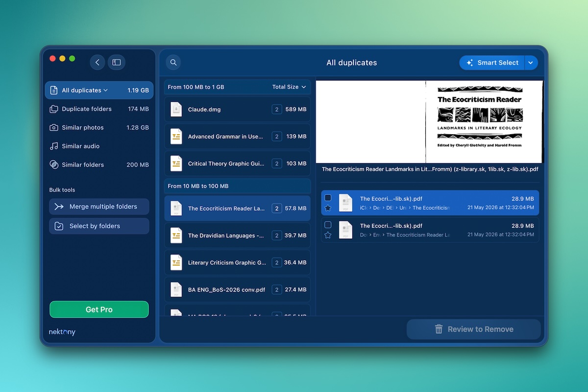Click Select by folders button
This screenshot has width=588, height=392.
tap(99, 226)
